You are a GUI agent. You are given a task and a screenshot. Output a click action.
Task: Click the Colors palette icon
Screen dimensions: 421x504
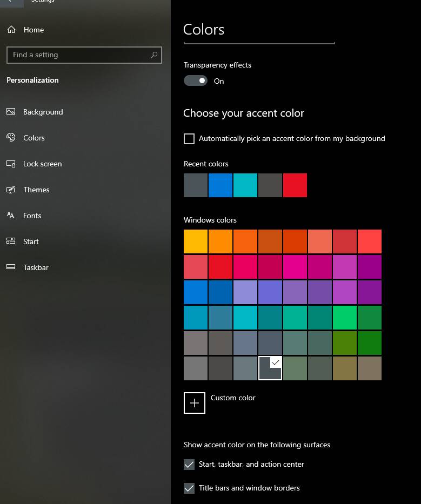(11, 137)
